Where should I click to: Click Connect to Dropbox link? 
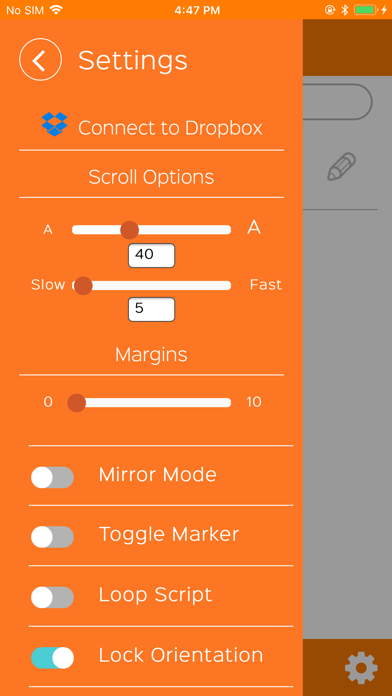tap(170, 128)
